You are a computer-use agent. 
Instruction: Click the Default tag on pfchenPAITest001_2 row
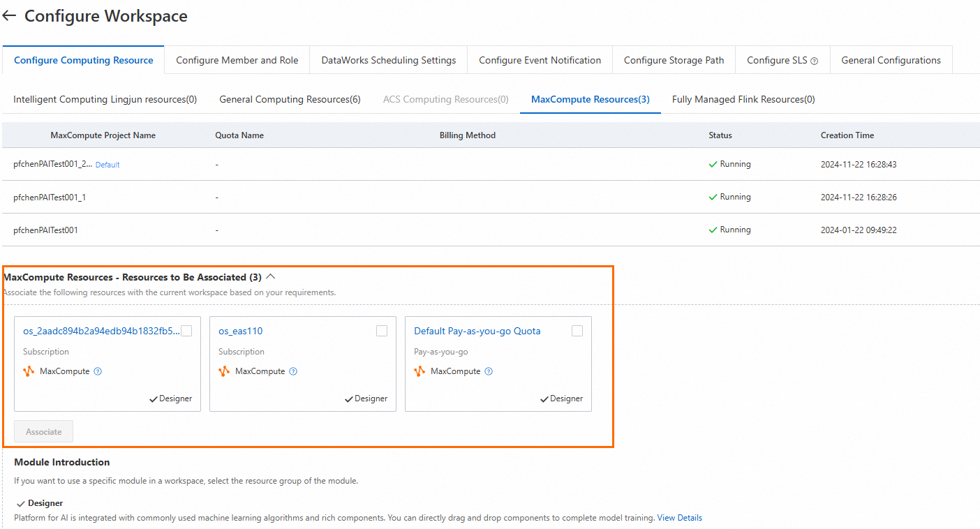coord(107,165)
